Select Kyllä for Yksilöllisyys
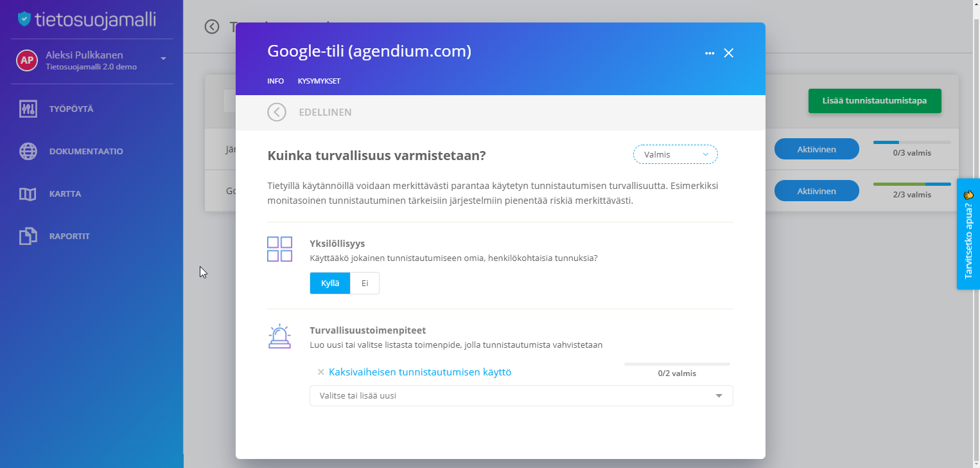The height and width of the screenshot is (468, 980). (x=330, y=283)
